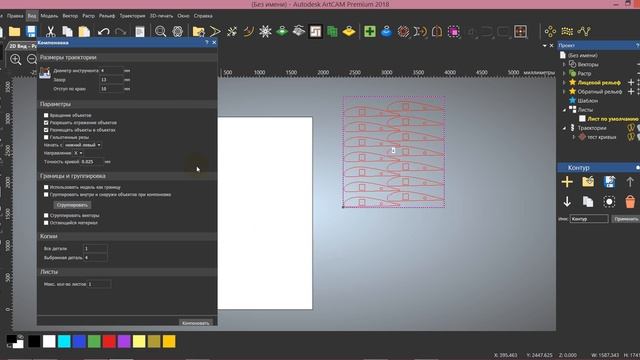This screenshot has width=640, height=360.
Task: Zoom in on the 2D view
Action: click(x=16, y=60)
